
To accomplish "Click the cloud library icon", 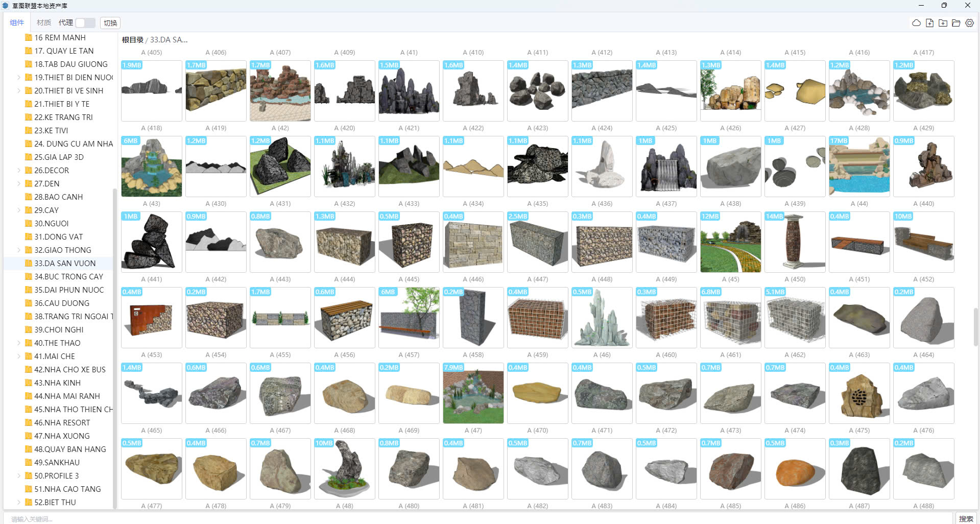I will (916, 23).
